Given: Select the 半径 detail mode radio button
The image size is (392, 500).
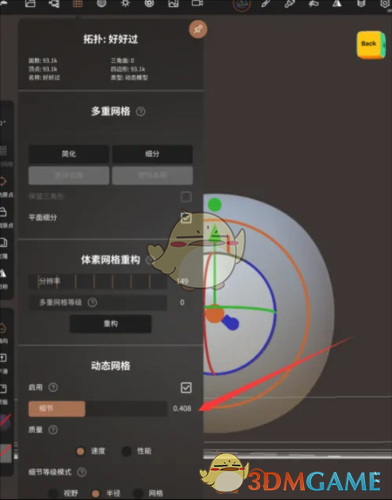Looking at the screenshot, I should click(96, 493).
